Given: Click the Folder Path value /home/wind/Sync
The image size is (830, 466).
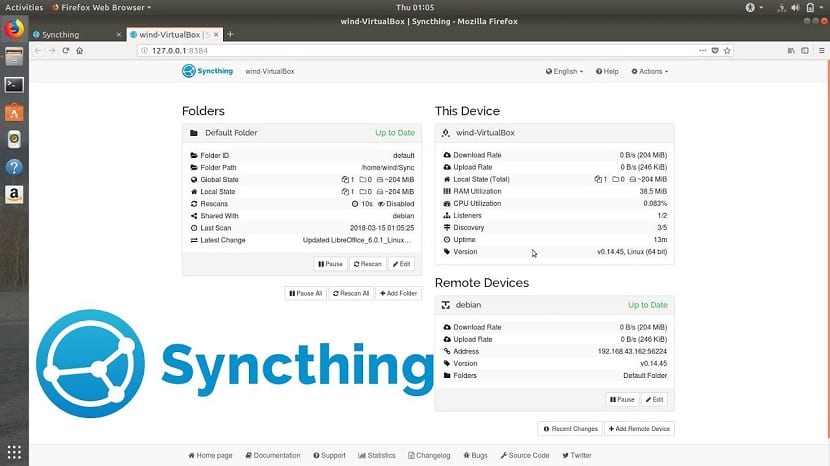Looking at the screenshot, I should pyautogui.click(x=387, y=167).
